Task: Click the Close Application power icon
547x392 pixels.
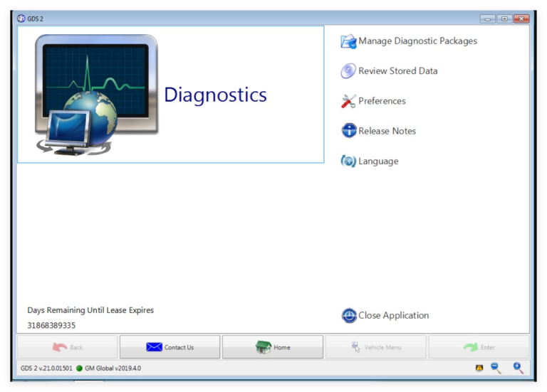Action: 349,316
